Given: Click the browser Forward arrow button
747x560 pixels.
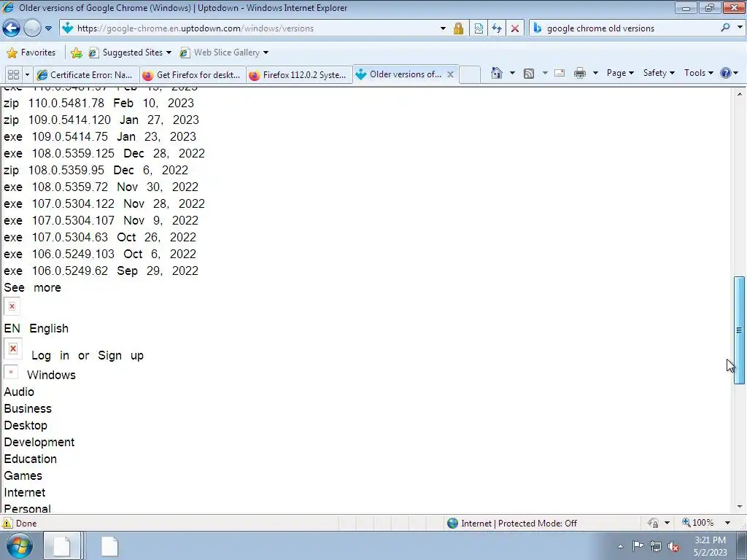Looking at the screenshot, I should coord(32,28).
